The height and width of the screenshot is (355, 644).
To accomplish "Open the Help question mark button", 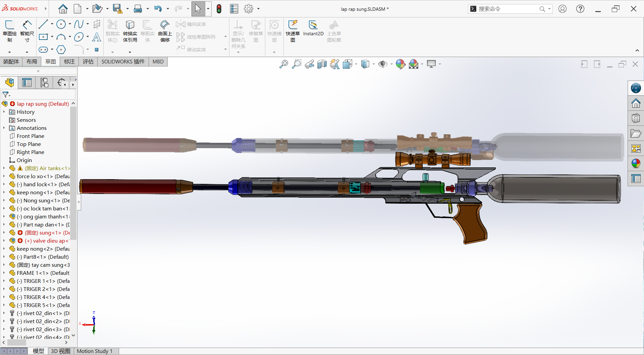I will coord(580,9).
